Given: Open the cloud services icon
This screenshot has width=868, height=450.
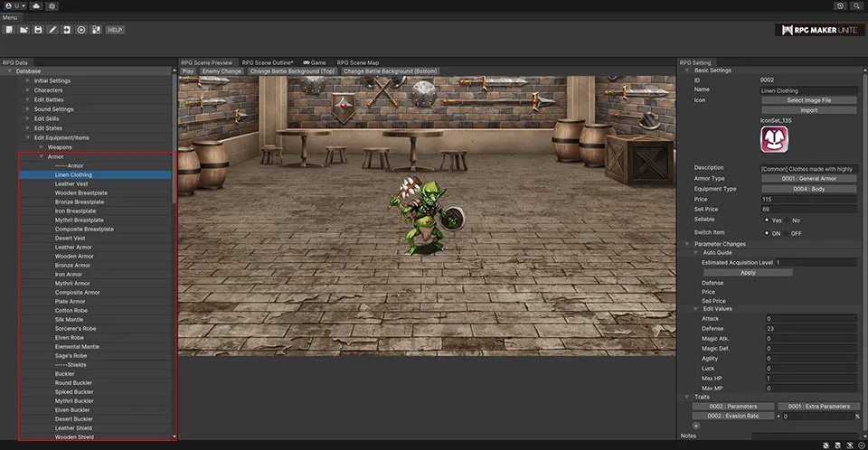Looking at the screenshot, I should 35,5.
